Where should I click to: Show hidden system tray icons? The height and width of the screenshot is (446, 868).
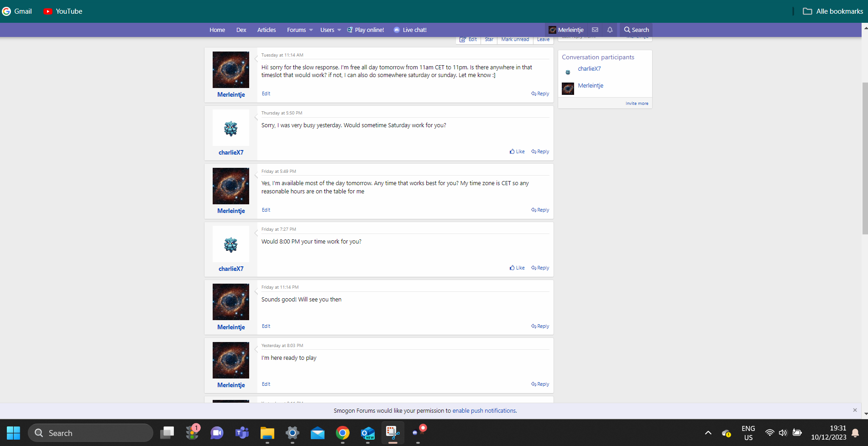(x=708, y=433)
